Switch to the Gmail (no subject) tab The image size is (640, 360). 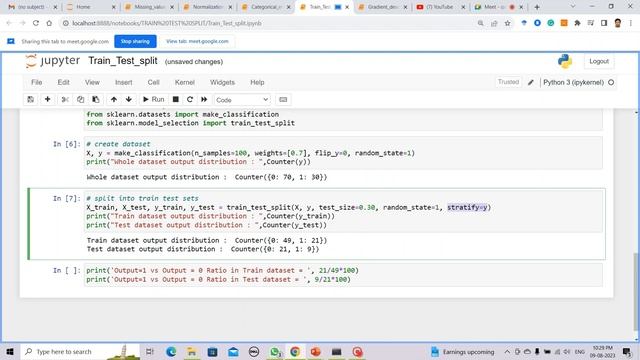click(x=27, y=7)
